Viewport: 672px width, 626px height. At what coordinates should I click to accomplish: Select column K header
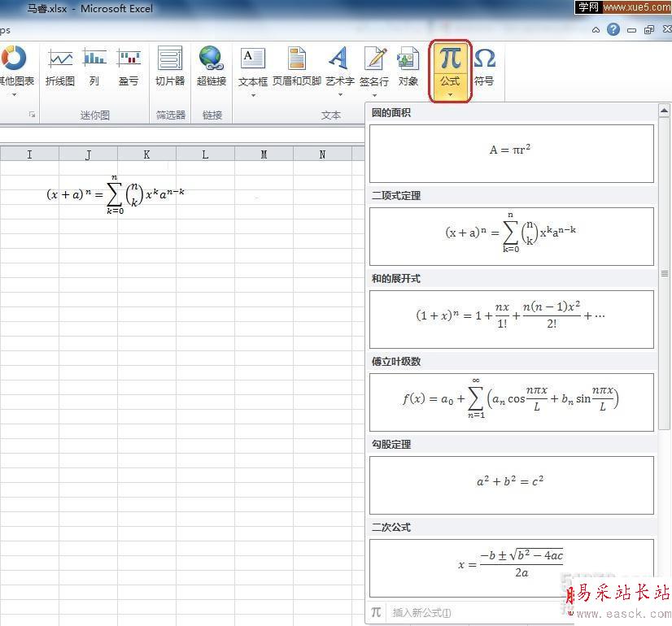click(x=146, y=154)
